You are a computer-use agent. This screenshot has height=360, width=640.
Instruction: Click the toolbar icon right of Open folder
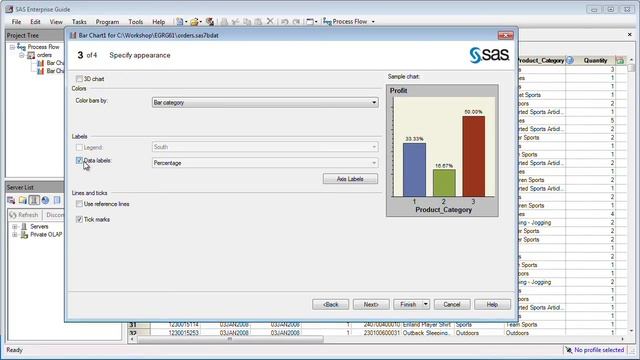[x=210, y=22]
